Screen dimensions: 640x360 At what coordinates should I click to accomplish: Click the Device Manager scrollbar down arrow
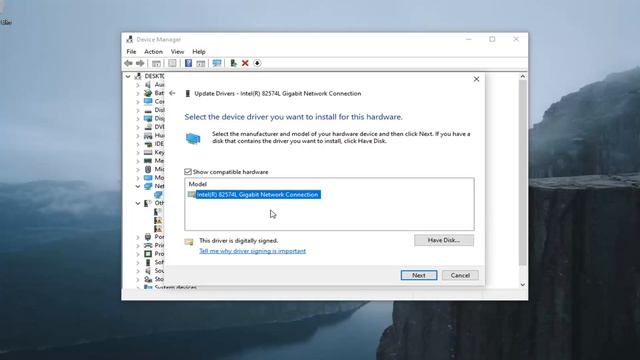click(522, 285)
